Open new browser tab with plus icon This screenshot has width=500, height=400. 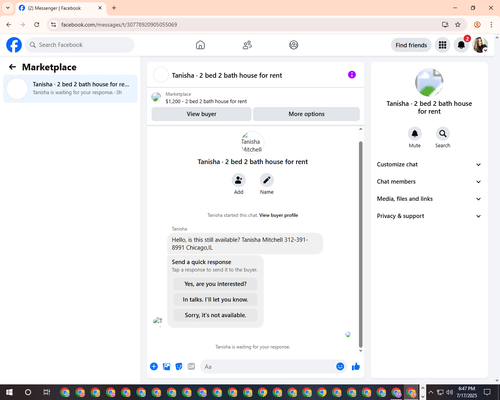point(114,8)
